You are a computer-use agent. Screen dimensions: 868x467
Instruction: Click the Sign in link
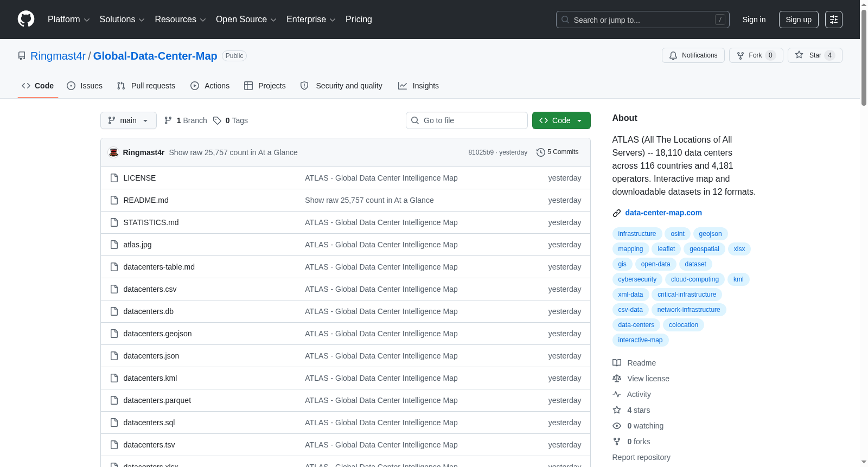pos(754,20)
